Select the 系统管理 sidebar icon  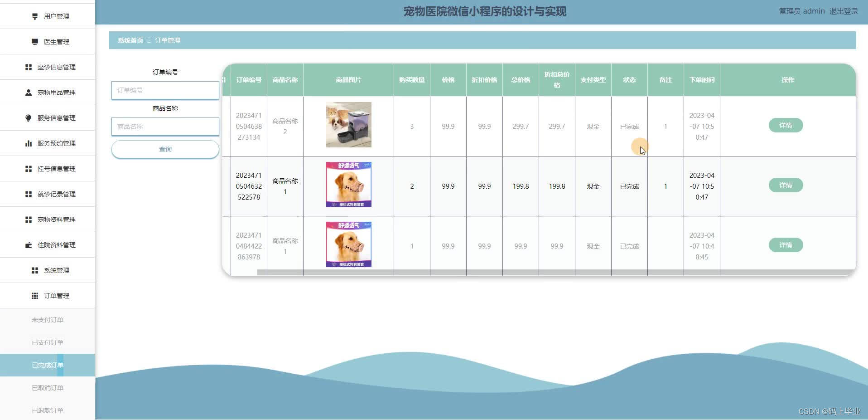pyautogui.click(x=34, y=270)
